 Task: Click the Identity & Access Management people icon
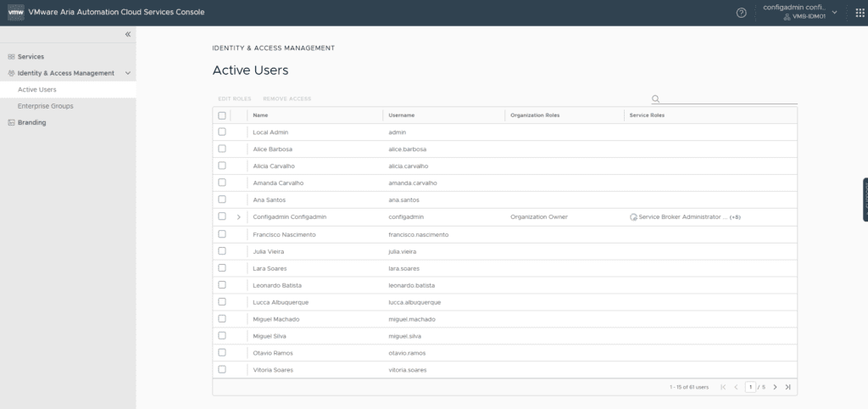pyautogui.click(x=11, y=73)
